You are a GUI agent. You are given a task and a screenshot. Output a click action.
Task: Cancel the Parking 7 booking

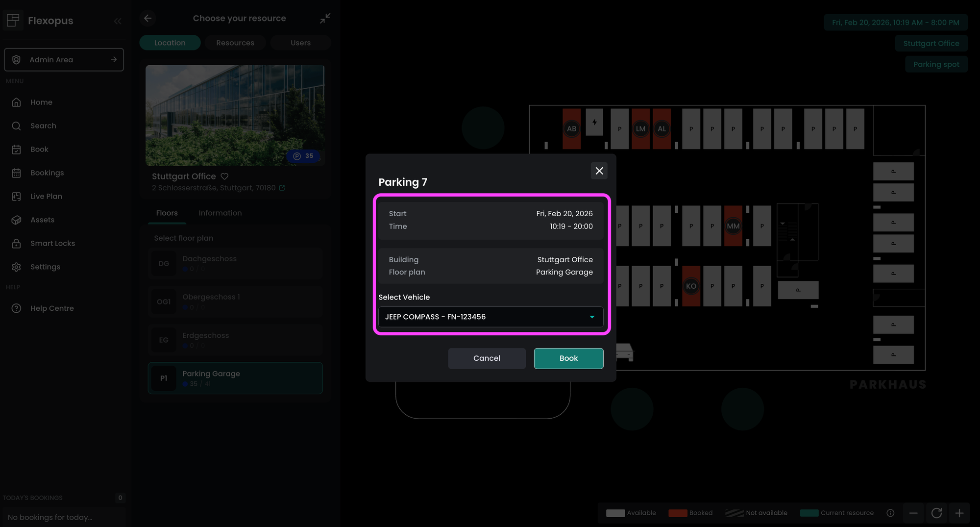[487, 358]
